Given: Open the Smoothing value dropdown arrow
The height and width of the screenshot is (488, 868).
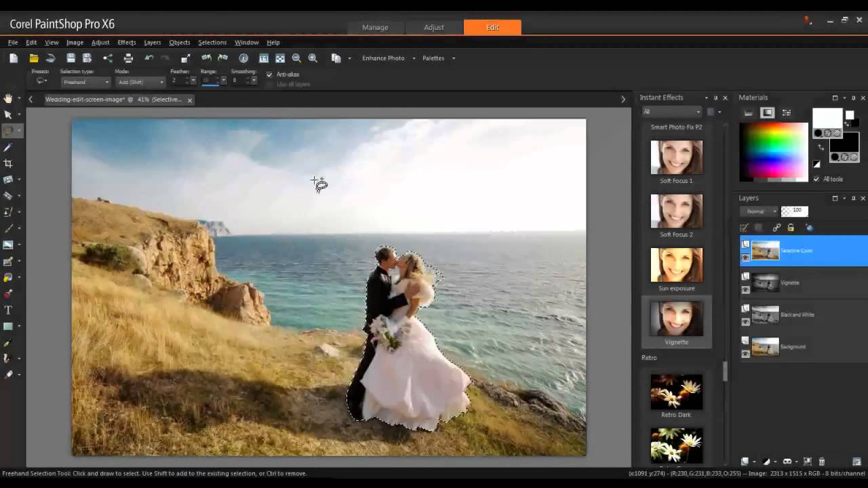Looking at the screenshot, I should tap(254, 81).
